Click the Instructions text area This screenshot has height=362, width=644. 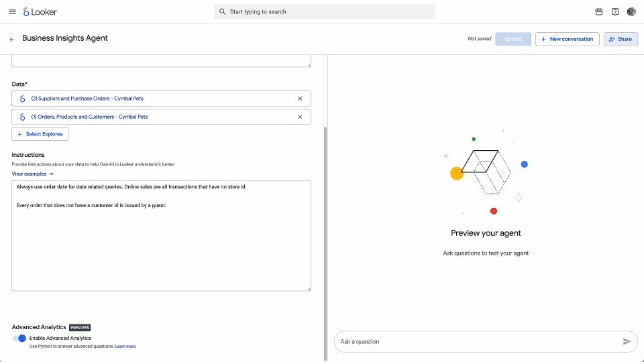tap(161, 248)
